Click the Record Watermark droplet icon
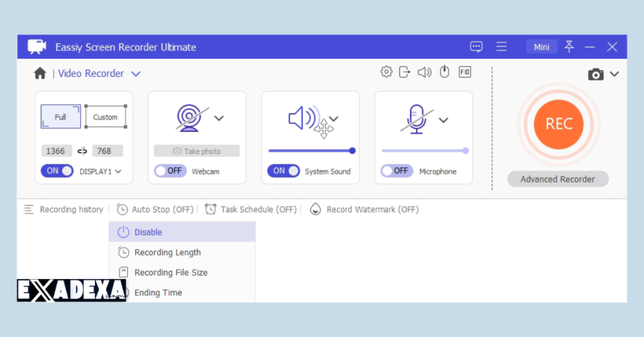 point(315,209)
